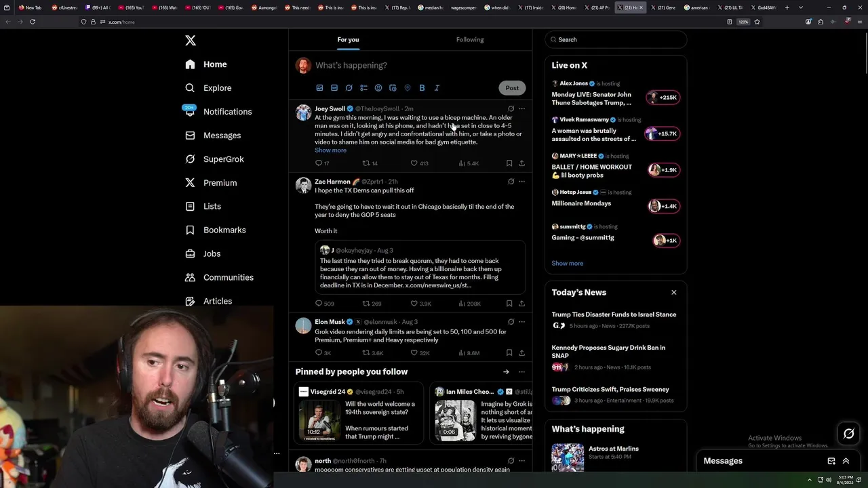The width and height of the screenshot is (868, 488).
Task: Schedule the post using calendar icon
Action: 393,88
